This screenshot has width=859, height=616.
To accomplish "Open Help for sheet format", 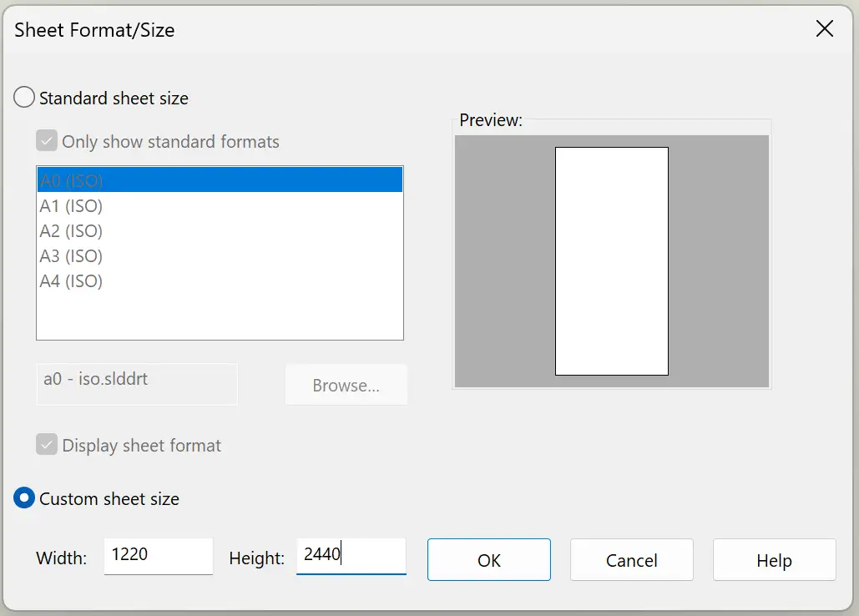I will coord(774,559).
